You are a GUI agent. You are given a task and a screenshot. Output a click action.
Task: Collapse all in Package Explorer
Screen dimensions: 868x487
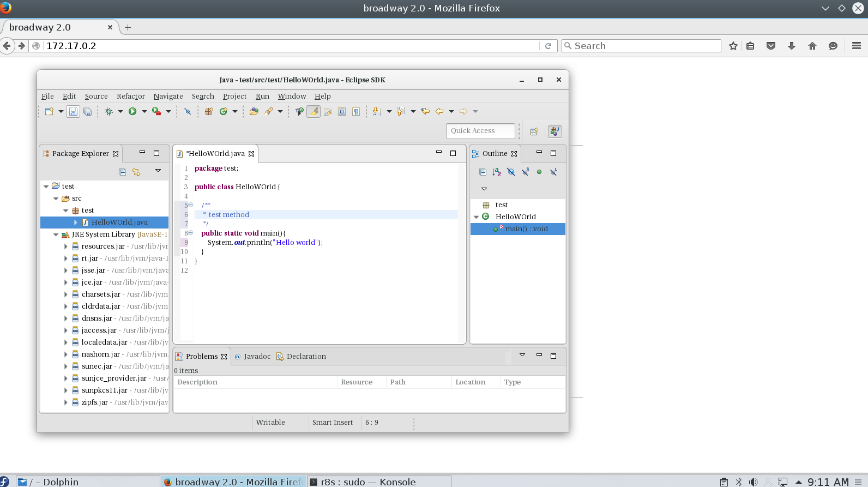(122, 172)
